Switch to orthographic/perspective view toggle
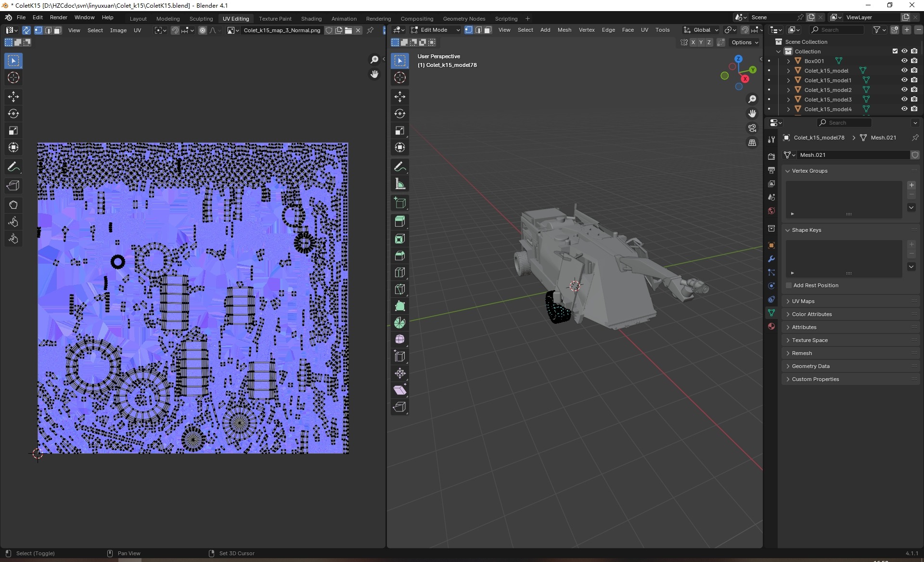 752,142
